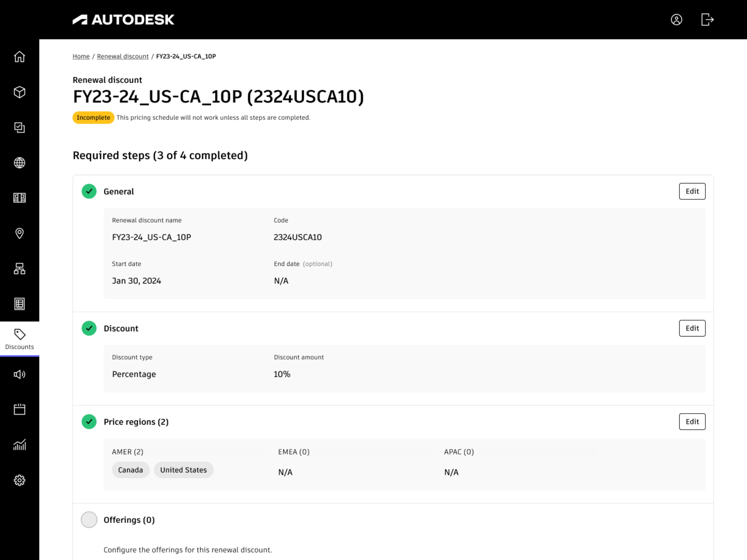The width and height of the screenshot is (747, 560).
Task: Open the announcements speaker icon
Action: pos(20,374)
